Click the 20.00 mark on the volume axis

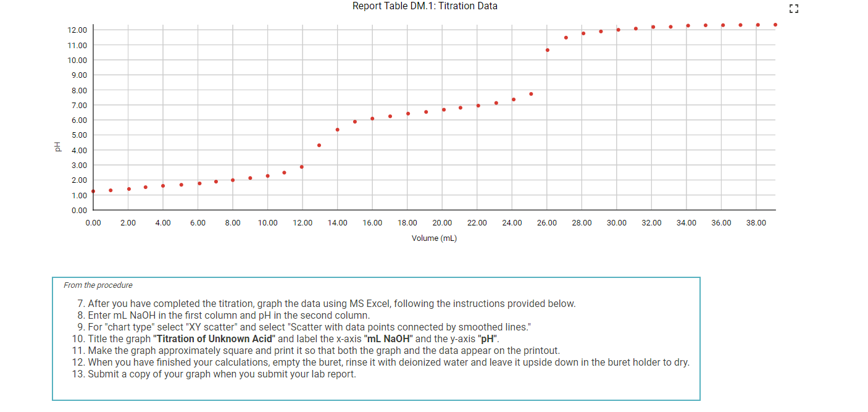point(443,222)
